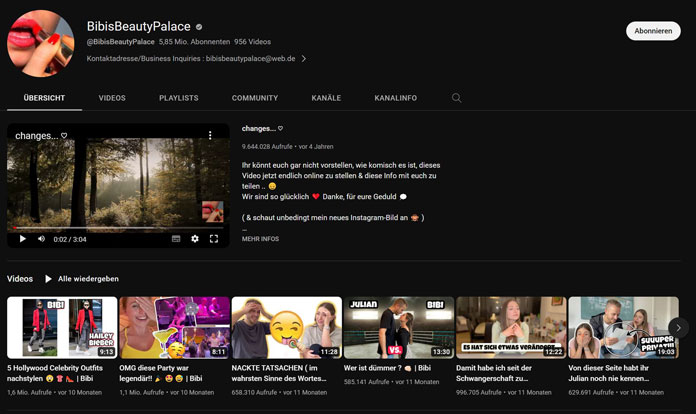
Task: Click the Hailey Bieber outfits video thumbnail
Action: click(x=62, y=327)
